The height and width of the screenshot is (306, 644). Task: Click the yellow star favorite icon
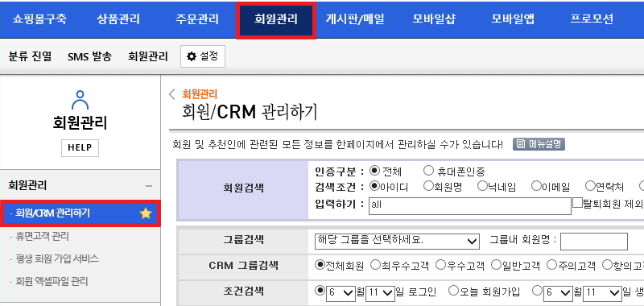pos(146,213)
